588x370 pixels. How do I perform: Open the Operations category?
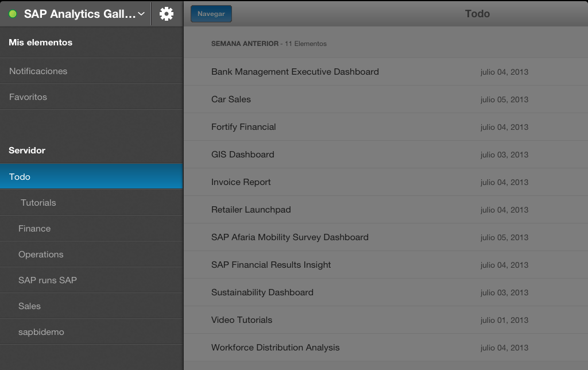coord(41,255)
